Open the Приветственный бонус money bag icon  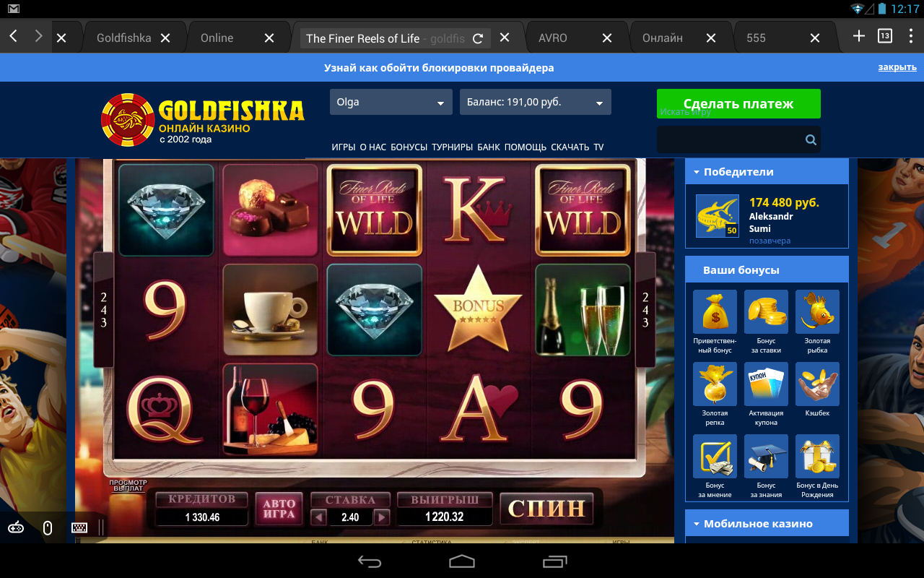(x=715, y=311)
